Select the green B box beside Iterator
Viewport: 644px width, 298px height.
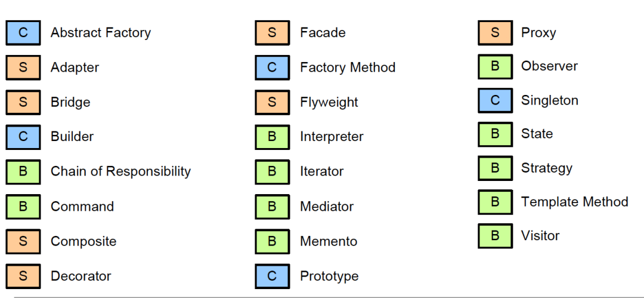(272, 172)
